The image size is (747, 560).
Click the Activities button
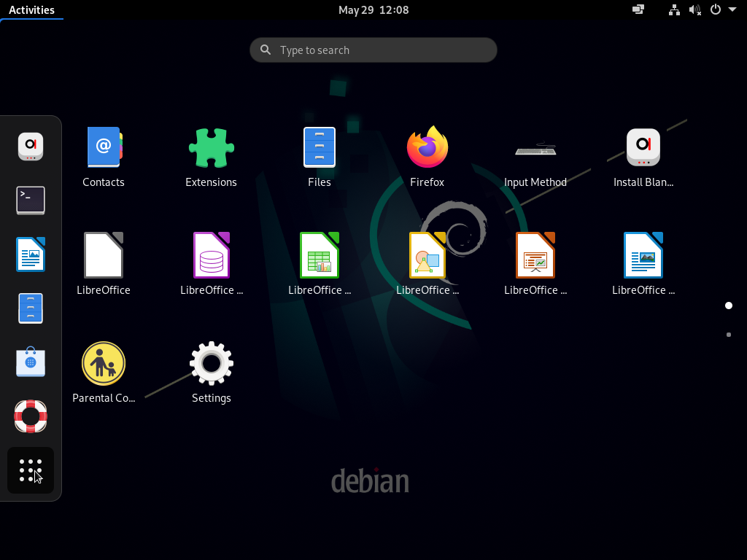[31, 10]
